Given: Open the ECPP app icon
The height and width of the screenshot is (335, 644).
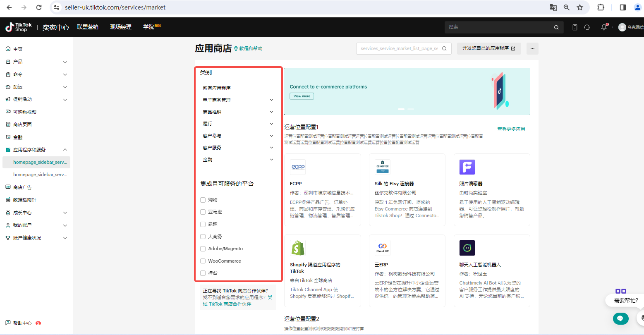Looking at the screenshot, I should [298, 167].
